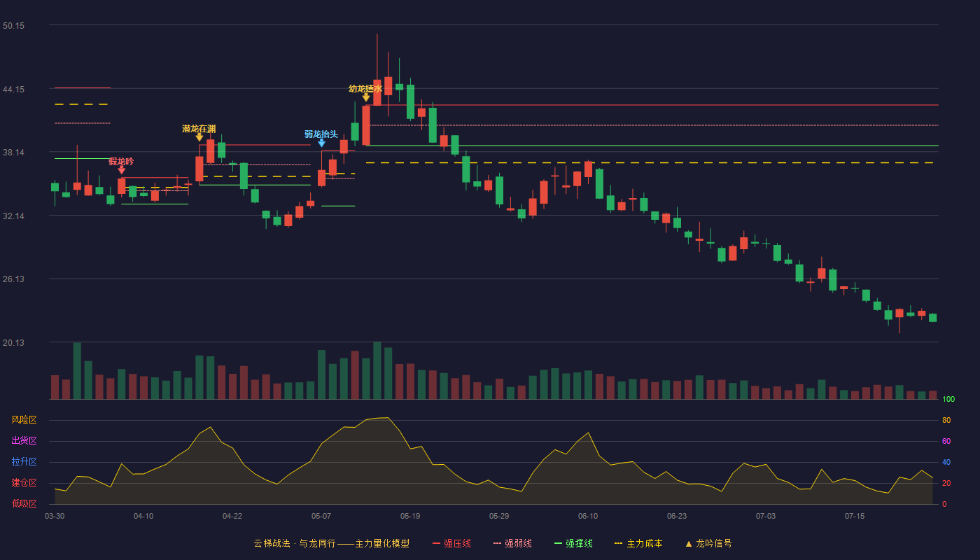This screenshot has width=980, height=560.
Task: Click the 20.13 price axis label
Action: (x=13, y=343)
